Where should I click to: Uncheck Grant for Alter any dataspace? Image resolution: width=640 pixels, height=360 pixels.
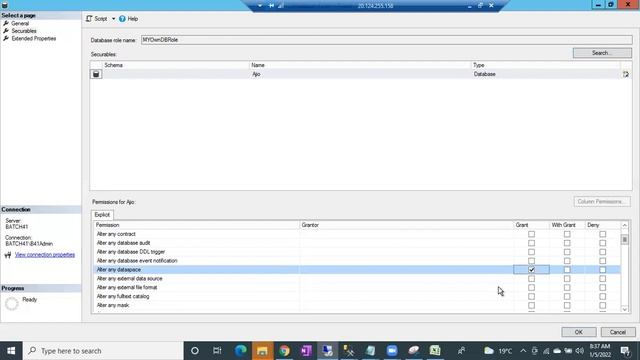tap(531, 270)
